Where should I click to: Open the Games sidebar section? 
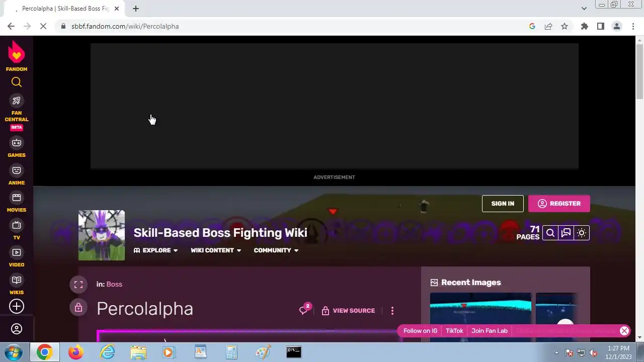pos(17,147)
